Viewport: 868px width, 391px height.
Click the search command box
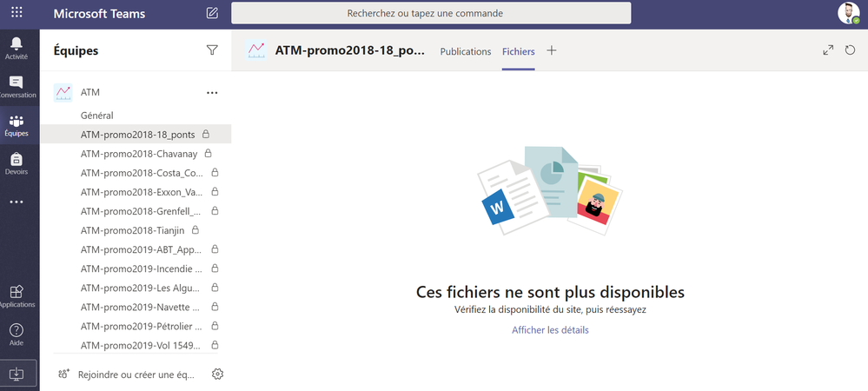click(x=431, y=13)
